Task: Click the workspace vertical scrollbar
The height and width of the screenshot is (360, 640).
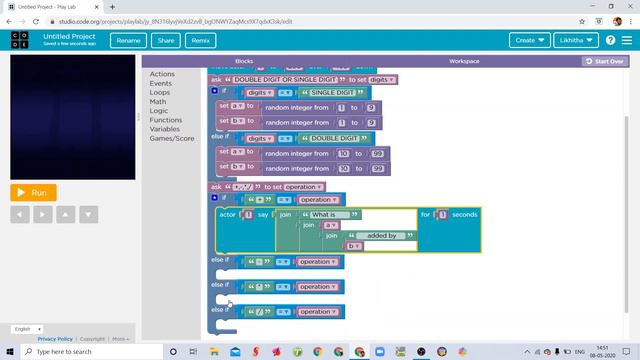Action: 627,214
